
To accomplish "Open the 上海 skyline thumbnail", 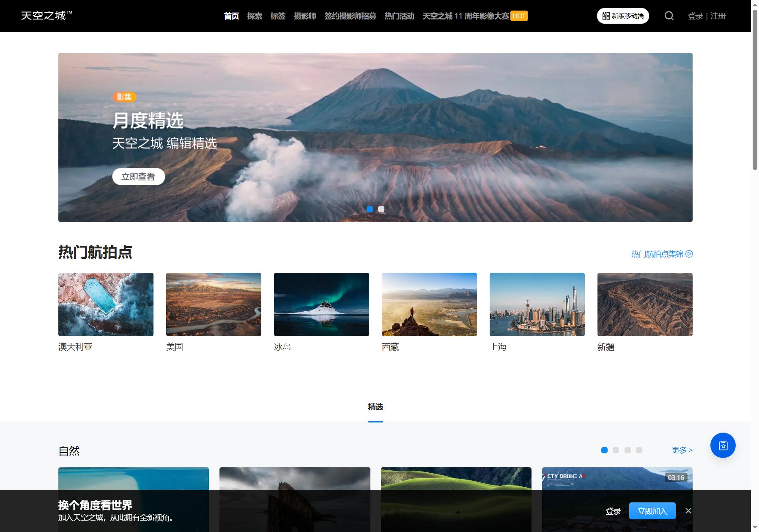I will tap(537, 304).
